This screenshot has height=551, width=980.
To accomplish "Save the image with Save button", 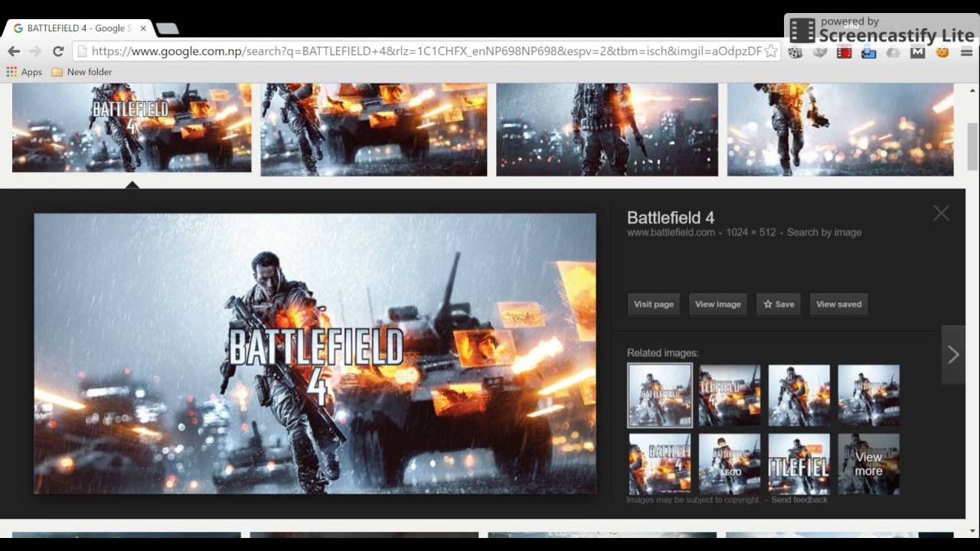I will pos(779,304).
